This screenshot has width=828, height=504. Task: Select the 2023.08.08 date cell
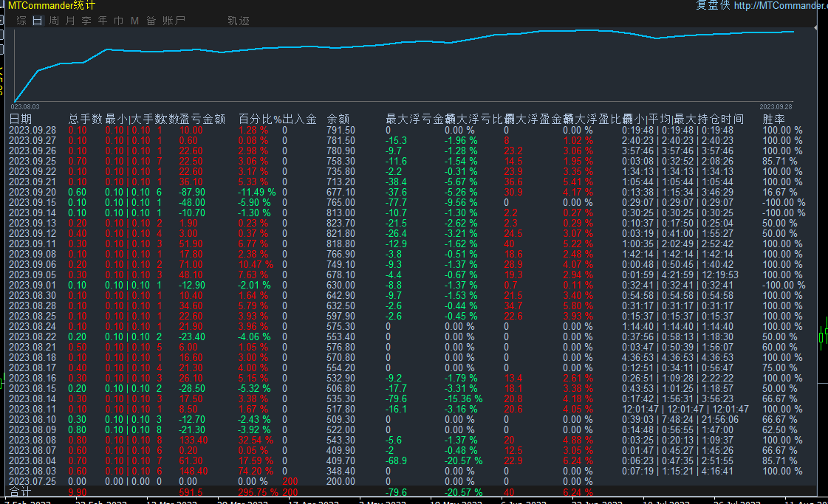pos(32,440)
